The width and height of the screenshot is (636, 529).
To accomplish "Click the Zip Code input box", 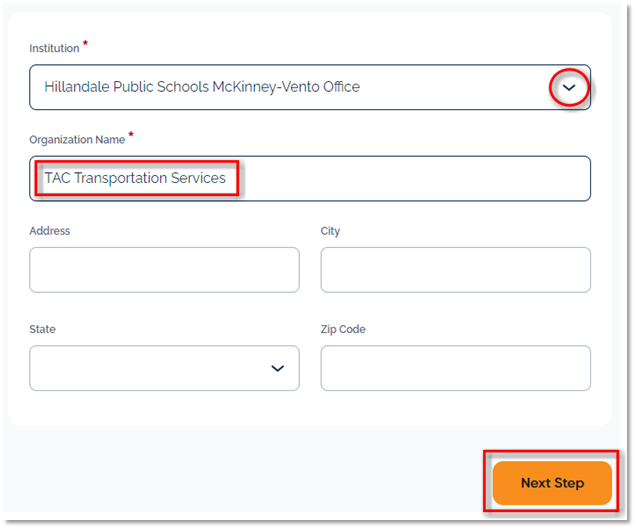I will pos(455,368).
